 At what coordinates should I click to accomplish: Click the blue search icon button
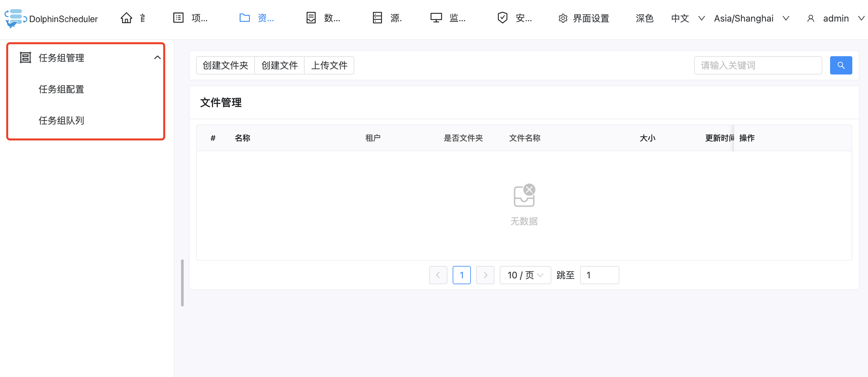(841, 65)
